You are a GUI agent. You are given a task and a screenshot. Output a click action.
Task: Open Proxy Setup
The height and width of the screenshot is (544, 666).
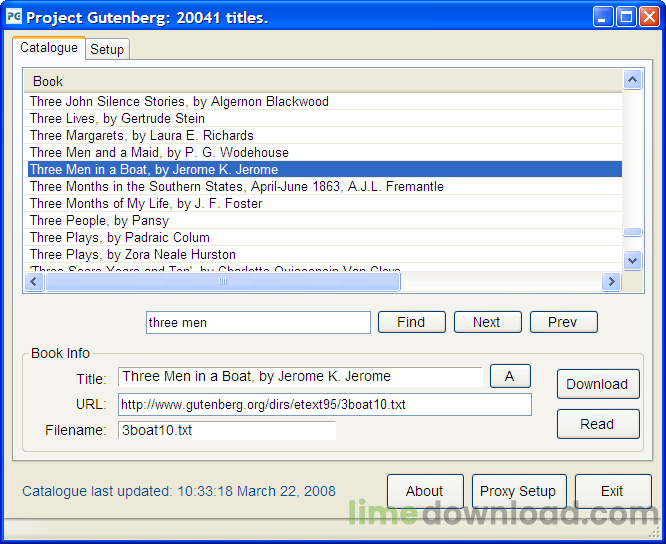click(518, 491)
